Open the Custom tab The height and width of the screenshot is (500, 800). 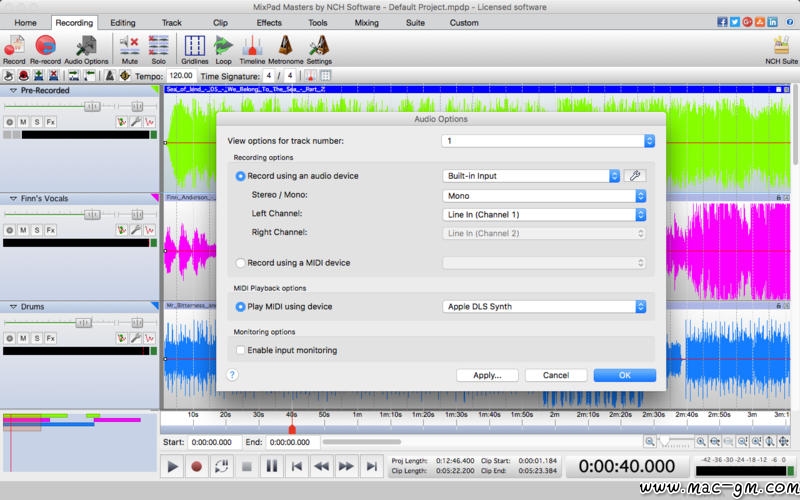(464, 22)
